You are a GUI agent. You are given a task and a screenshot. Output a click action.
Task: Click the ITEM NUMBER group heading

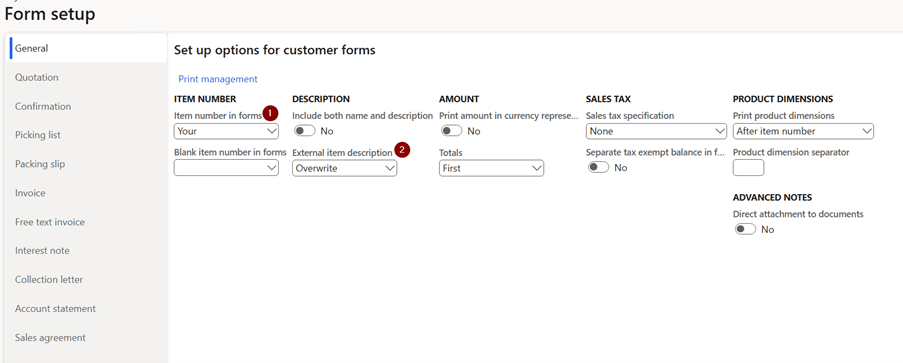pos(205,99)
